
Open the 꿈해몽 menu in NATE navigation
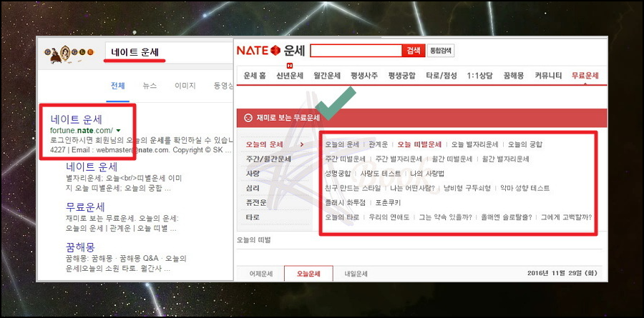(x=514, y=76)
